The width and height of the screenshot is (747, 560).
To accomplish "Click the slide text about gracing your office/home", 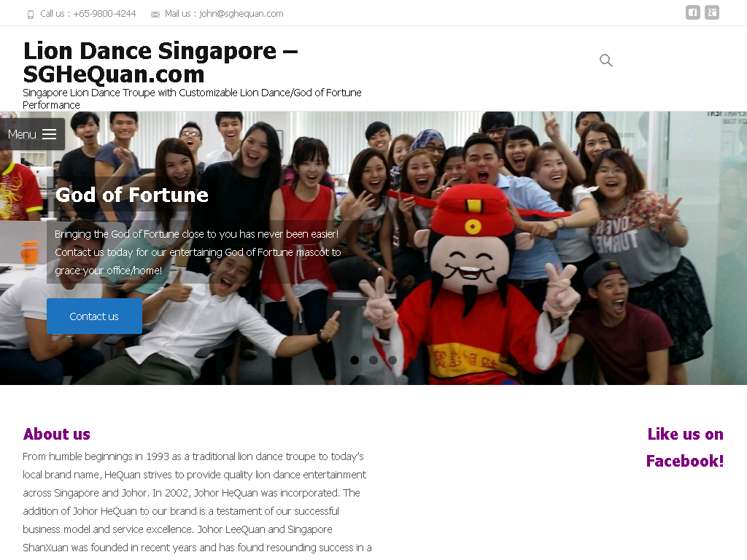I will coord(198,252).
